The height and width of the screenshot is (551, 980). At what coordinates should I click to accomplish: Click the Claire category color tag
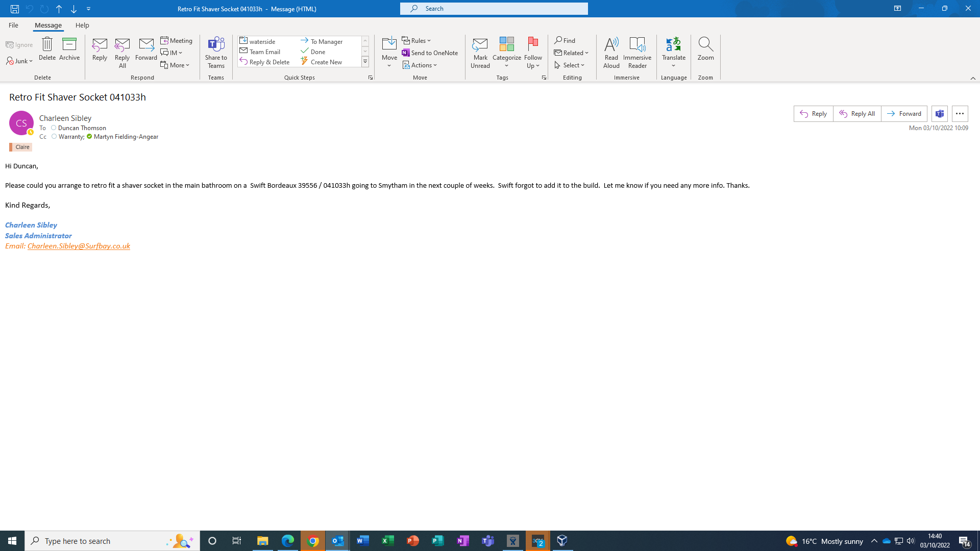click(x=21, y=147)
